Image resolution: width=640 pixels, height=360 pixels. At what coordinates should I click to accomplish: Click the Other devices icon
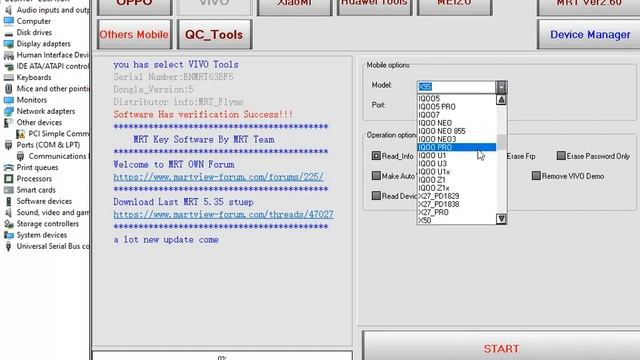(9, 122)
